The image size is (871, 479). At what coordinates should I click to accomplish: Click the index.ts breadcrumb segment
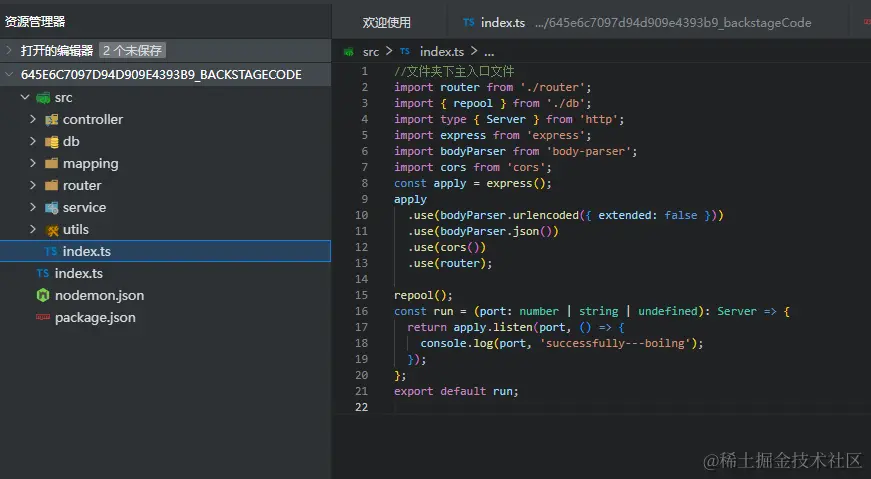[x=442, y=52]
